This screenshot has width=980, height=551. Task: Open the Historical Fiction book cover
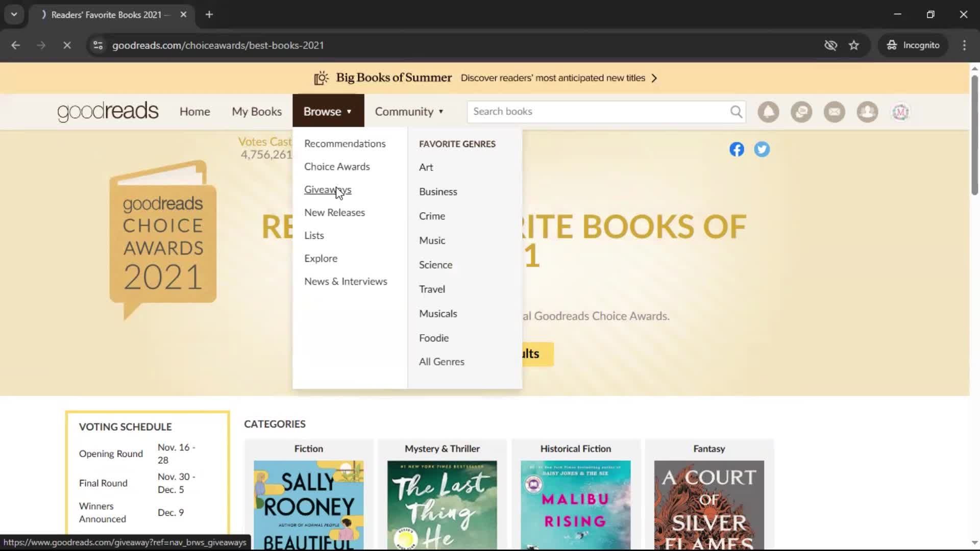tap(576, 505)
